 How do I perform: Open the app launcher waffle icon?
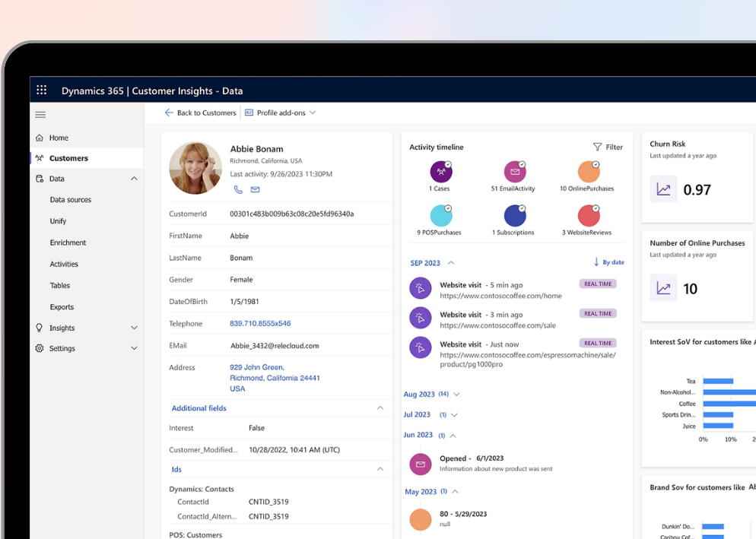coord(42,90)
